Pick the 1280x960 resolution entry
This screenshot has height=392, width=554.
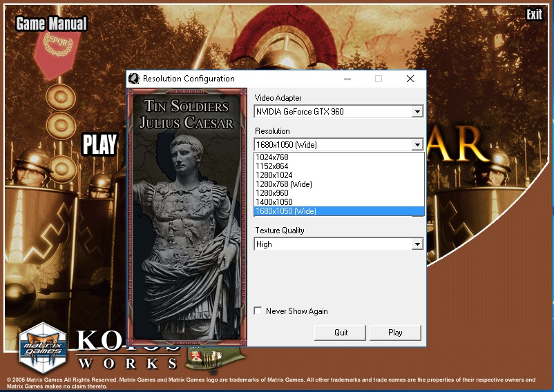point(339,193)
